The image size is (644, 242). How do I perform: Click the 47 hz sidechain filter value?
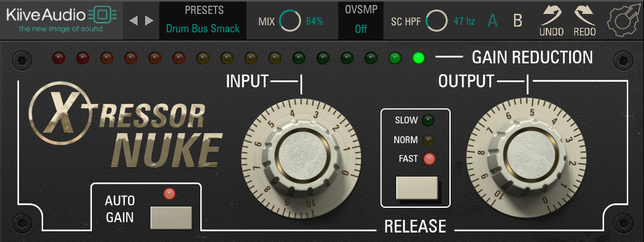pos(464,21)
